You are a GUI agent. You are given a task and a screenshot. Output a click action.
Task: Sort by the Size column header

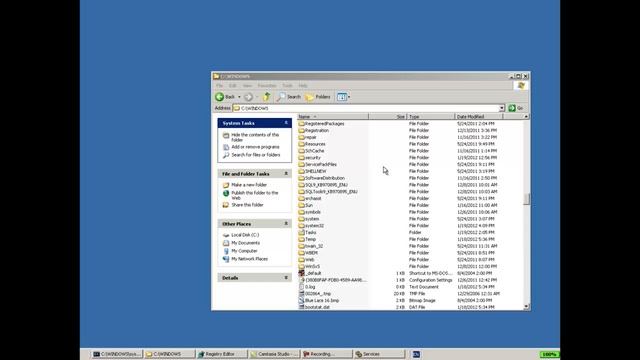(388, 117)
